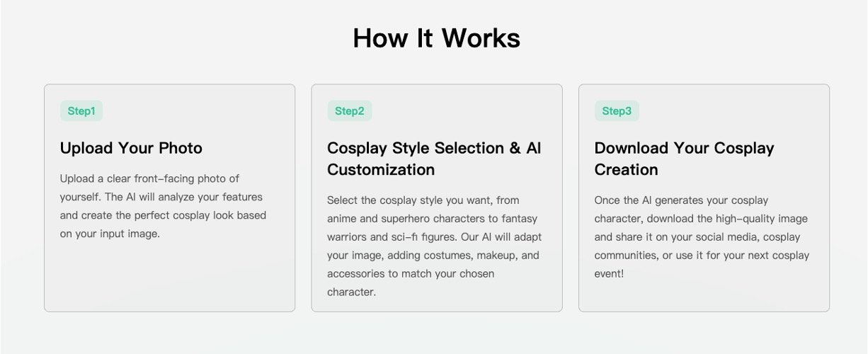Click the word "event!" in Step3
Screen dimensions: 868x354
pos(609,273)
